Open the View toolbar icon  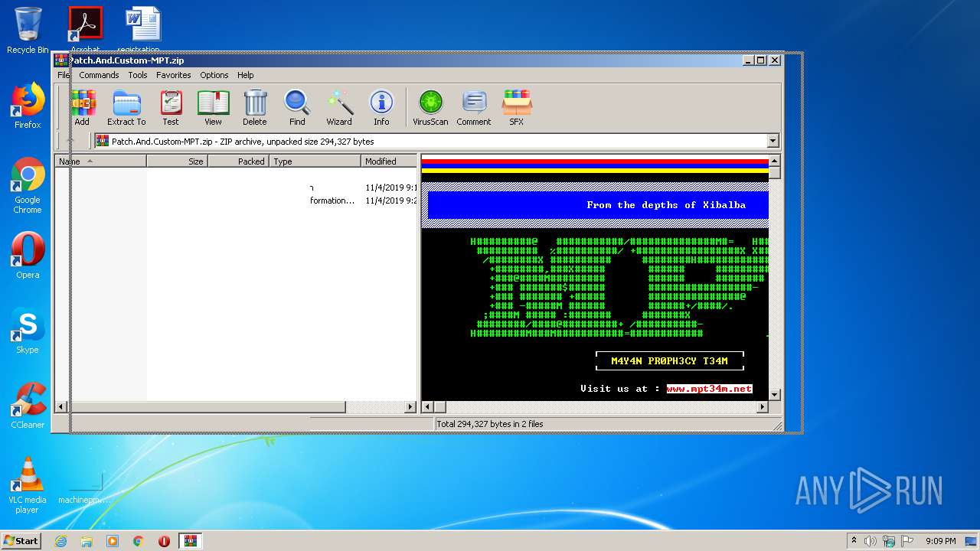(213, 108)
